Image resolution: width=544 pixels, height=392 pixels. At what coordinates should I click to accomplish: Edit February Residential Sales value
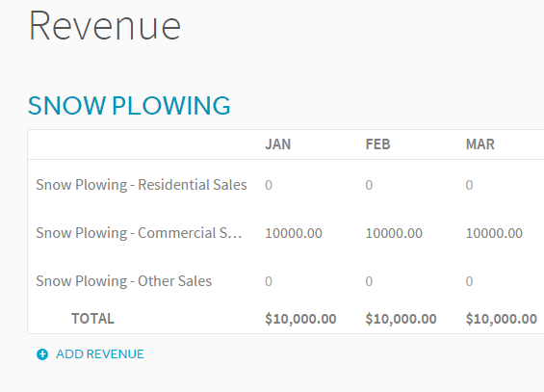tap(369, 185)
